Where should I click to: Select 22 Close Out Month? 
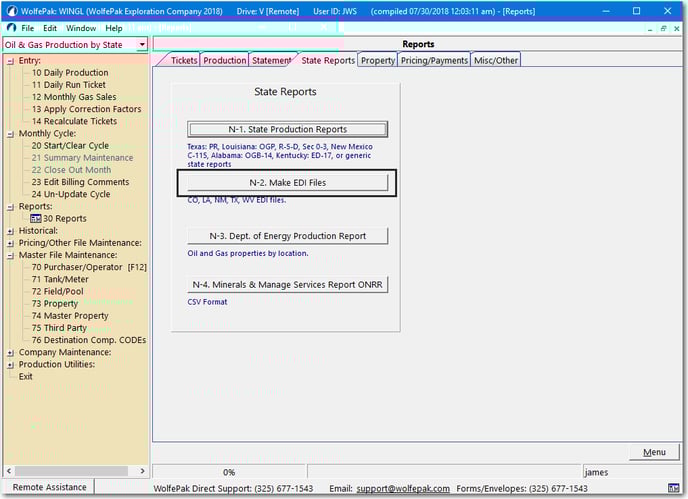coord(71,170)
